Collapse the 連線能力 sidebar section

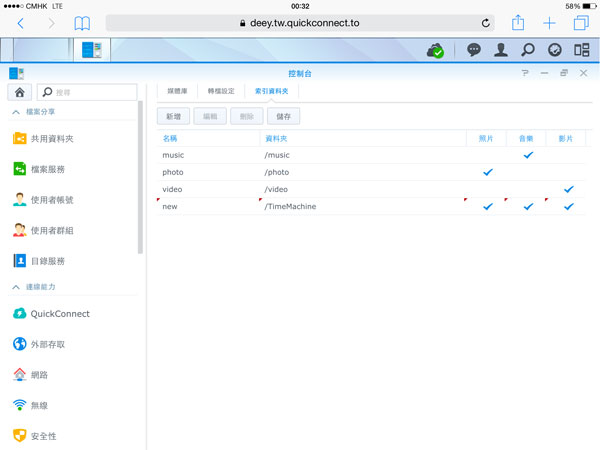click(x=17, y=287)
